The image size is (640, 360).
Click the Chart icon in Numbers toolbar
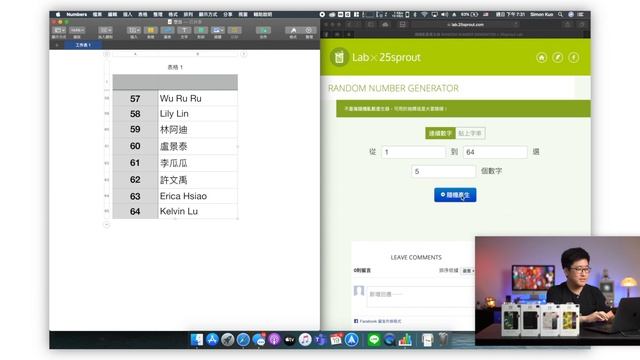167,30
